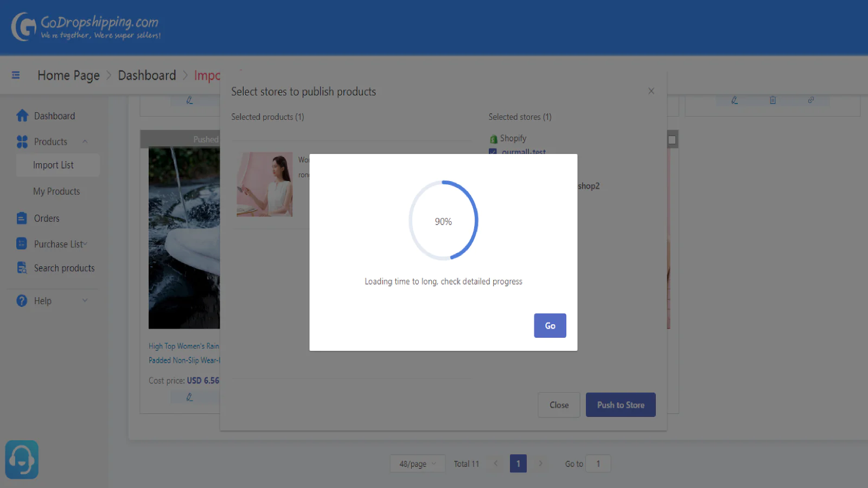This screenshot has width=868, height=488.
Task: Go to My Products in sidebar
Action: tap(56, 191)
